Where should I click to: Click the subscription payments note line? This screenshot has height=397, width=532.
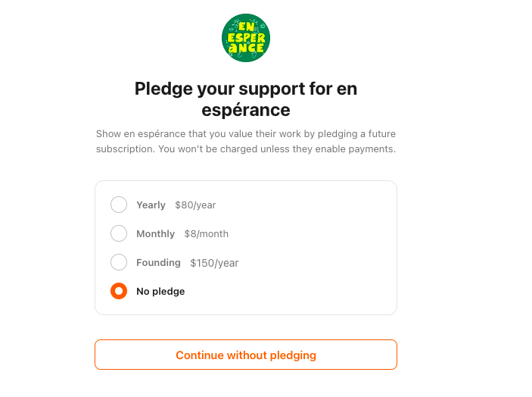coord(246,149)
